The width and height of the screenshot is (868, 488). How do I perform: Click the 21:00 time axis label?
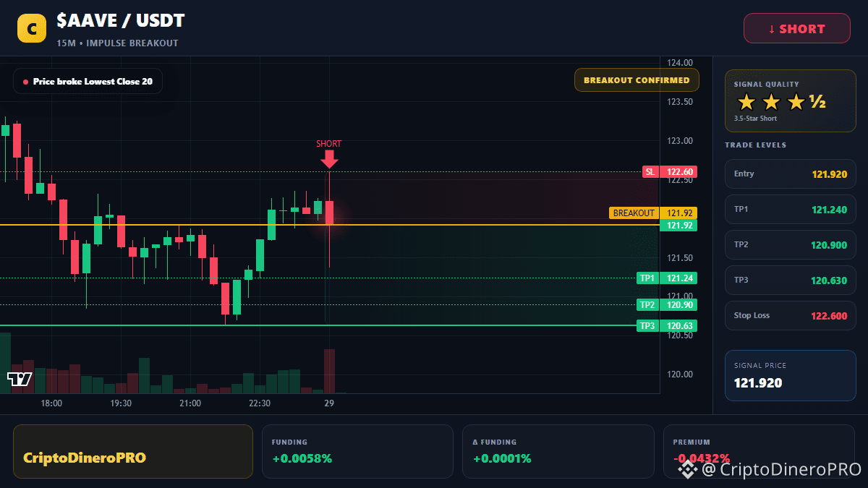pos(190,403)
